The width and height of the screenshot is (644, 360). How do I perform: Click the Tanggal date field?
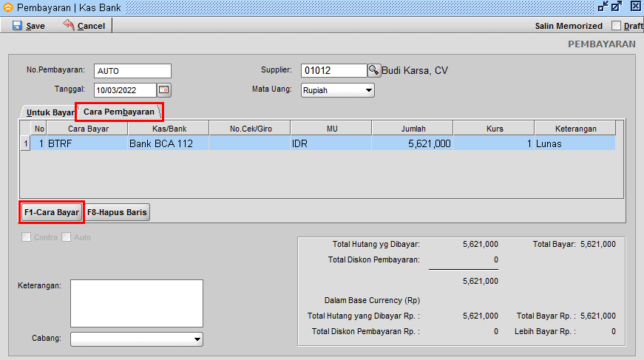pos(125,90)
